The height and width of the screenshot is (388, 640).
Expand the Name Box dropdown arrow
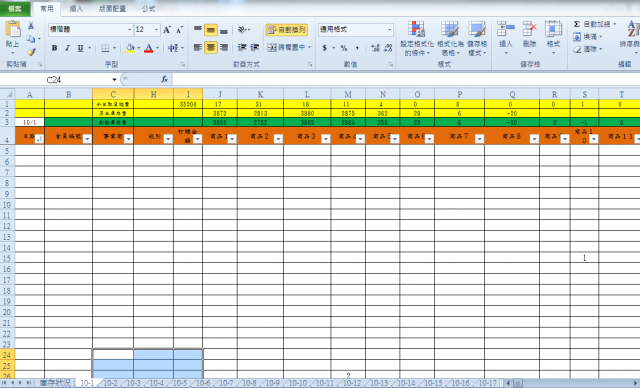(x=114, y=80)
